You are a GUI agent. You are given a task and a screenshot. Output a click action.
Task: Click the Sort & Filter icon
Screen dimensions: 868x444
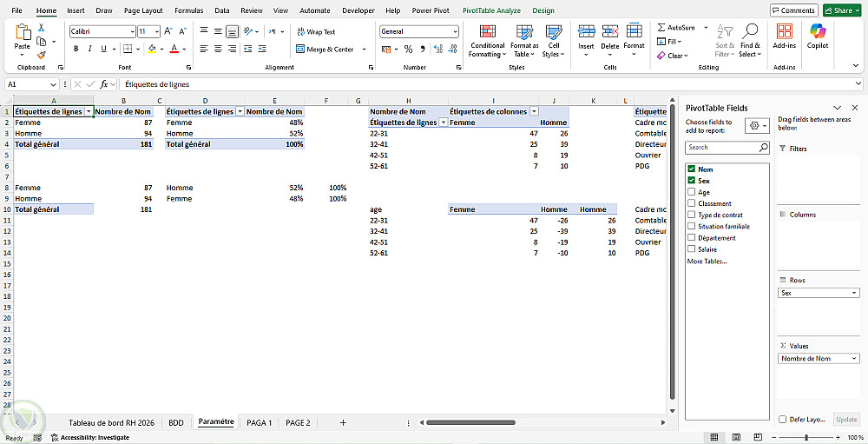click(x=725, y=31)
